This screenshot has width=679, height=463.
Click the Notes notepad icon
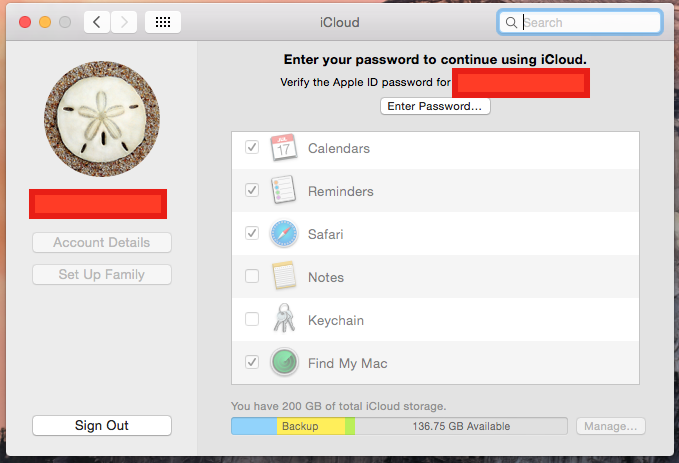284,275
